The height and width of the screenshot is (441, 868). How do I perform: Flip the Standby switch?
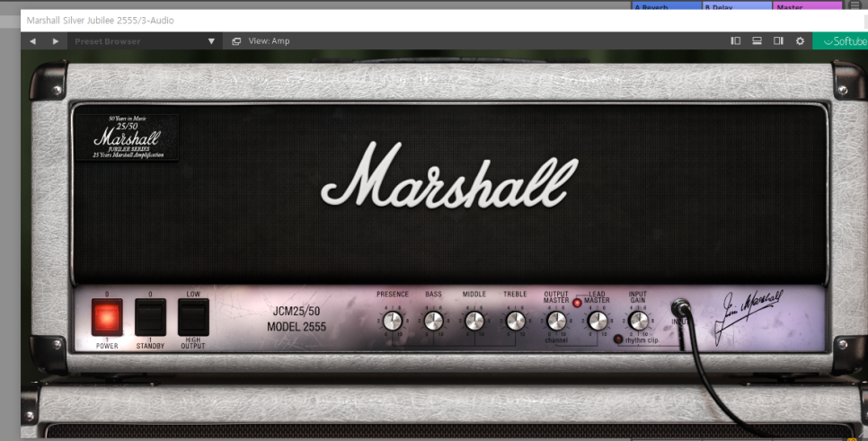(x=150, y=317)
